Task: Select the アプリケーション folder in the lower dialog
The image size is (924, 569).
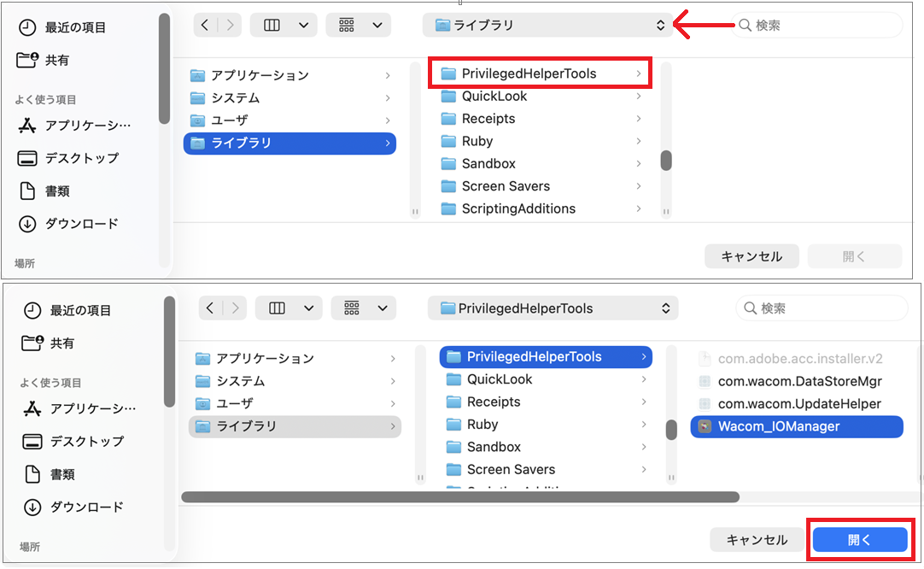Action: [x=295, y=359]
